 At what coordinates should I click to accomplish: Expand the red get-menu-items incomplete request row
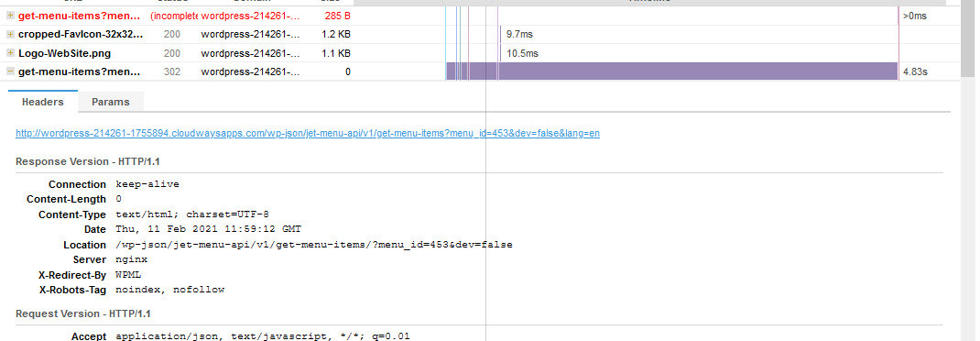(10, 16)
